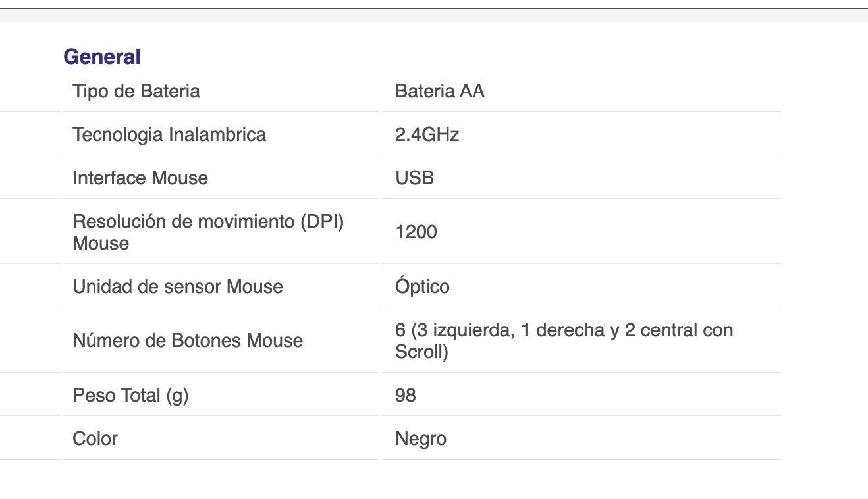Click the General section heading
The image size is (868, 499).
102,57
